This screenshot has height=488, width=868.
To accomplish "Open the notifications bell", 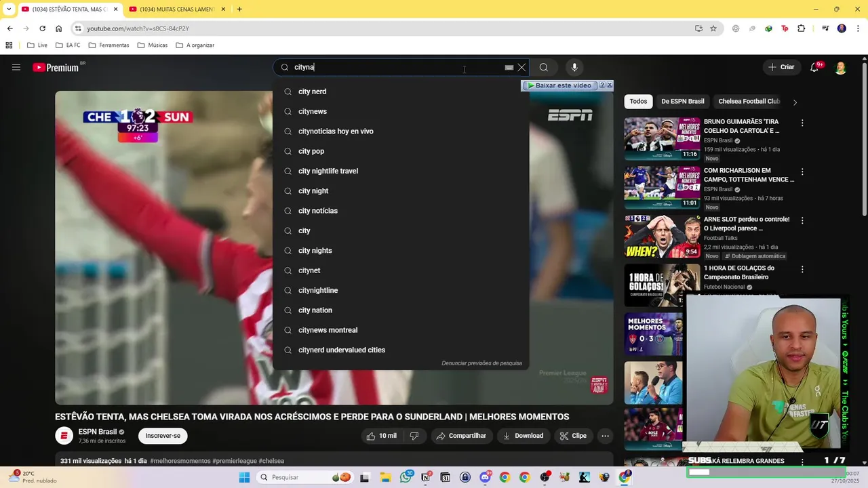I will [815, 67].
